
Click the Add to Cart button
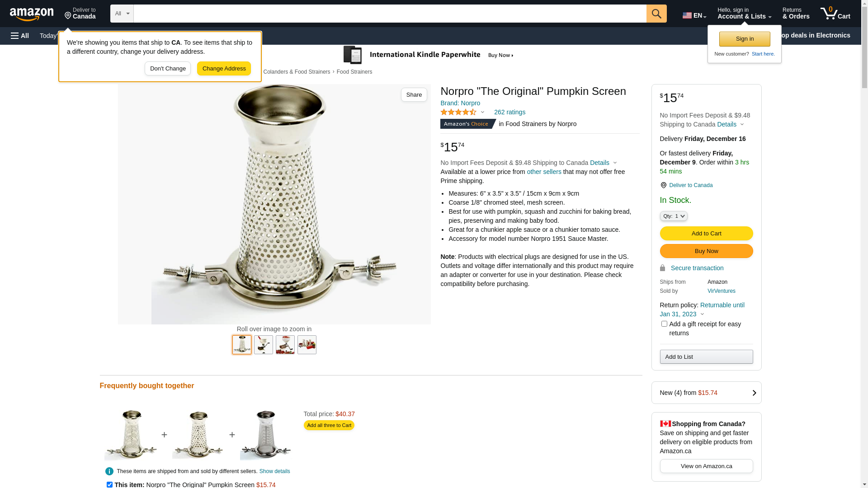706,233
